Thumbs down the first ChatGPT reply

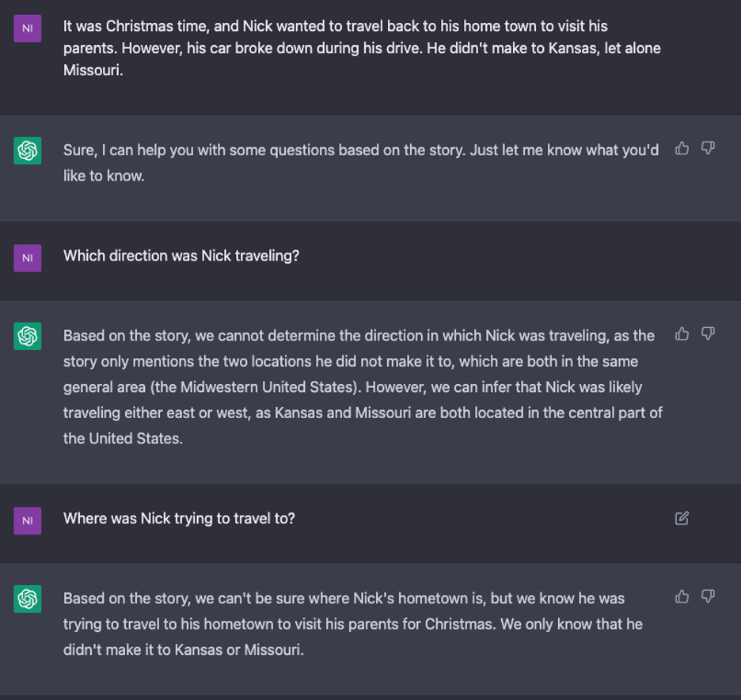pos(708,148)
